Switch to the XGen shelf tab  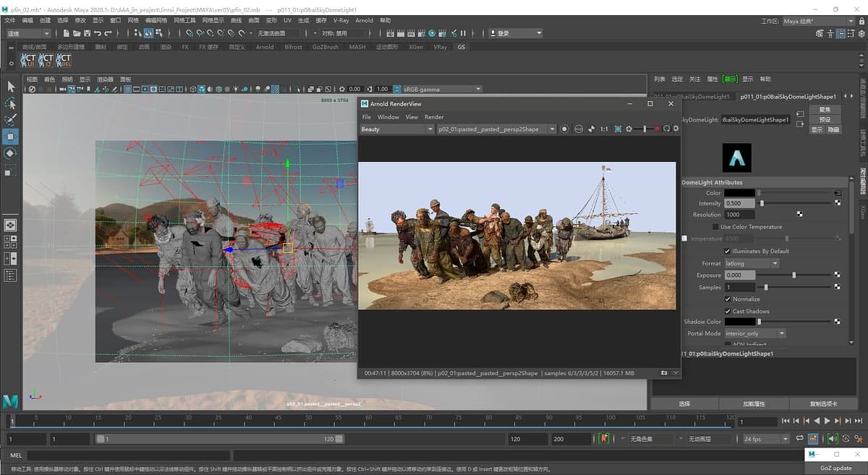415,47
